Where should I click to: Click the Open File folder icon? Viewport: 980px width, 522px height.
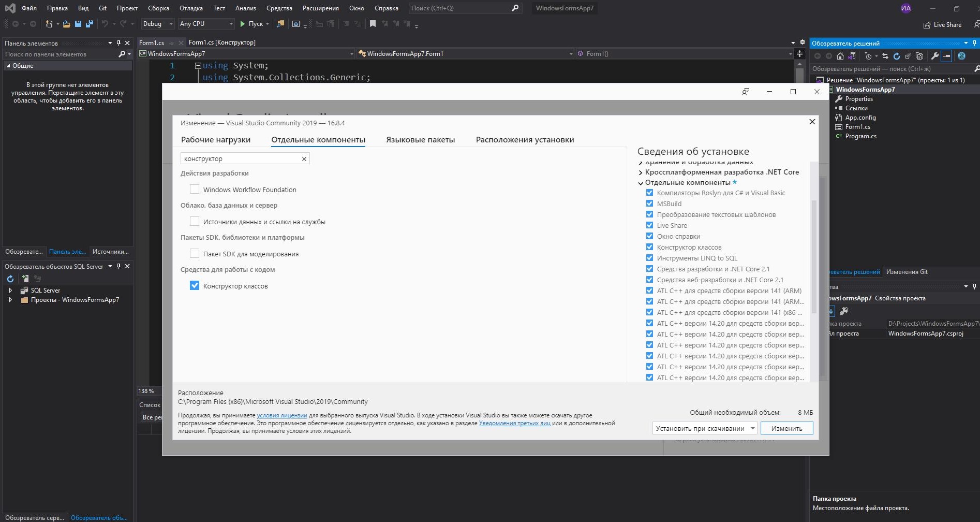(x=66, y=24)
